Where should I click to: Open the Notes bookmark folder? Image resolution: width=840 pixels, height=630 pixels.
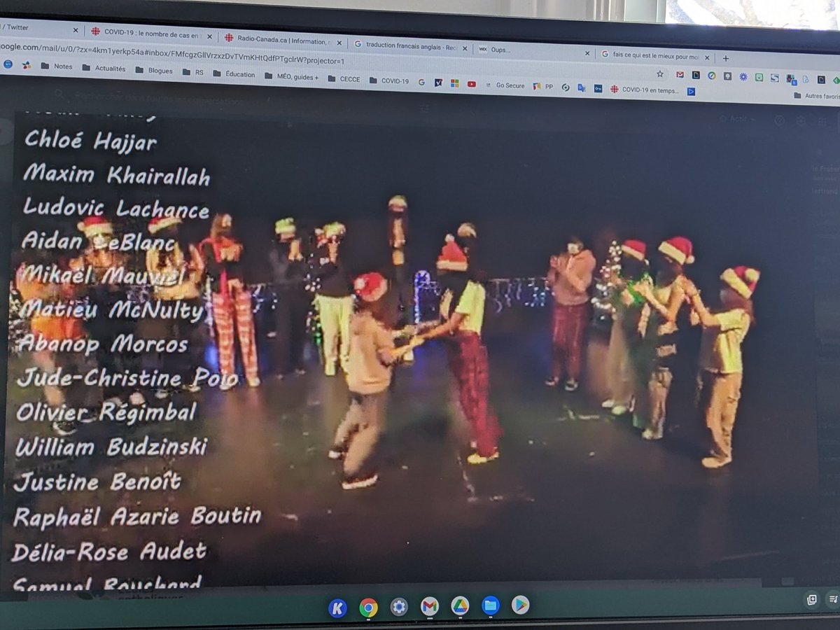[56, 67]
